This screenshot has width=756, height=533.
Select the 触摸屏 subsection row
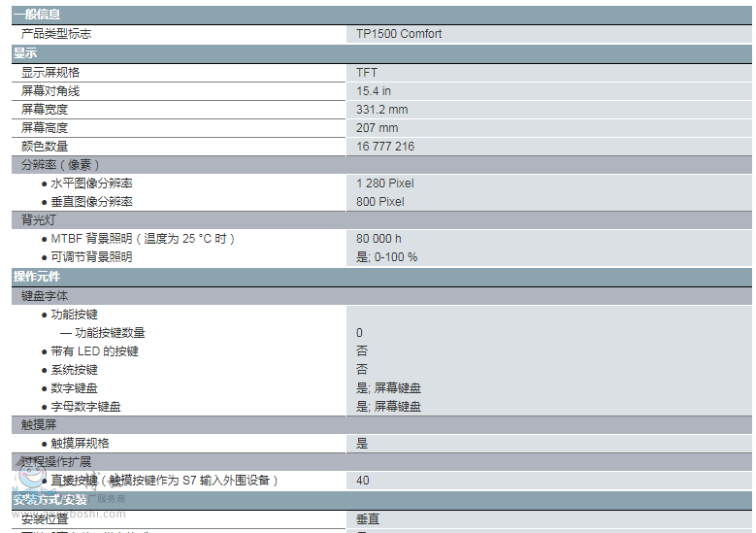tap(39, 425)
